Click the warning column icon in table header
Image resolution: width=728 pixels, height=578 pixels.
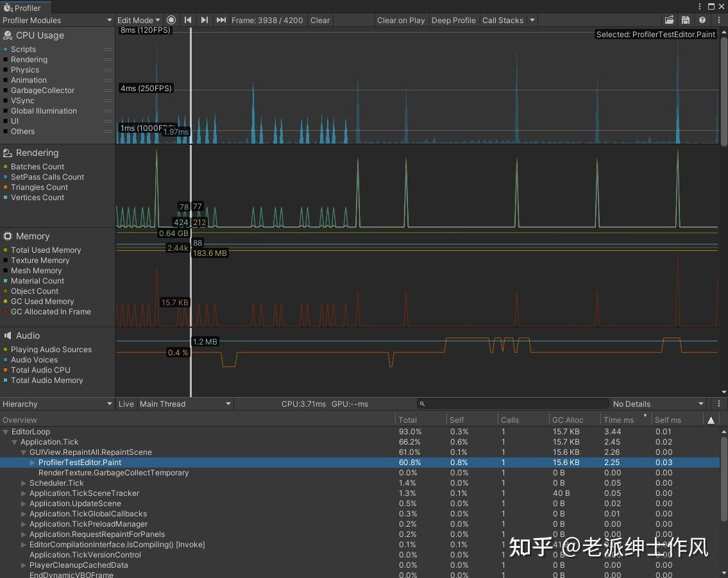(x=711, y=420)
